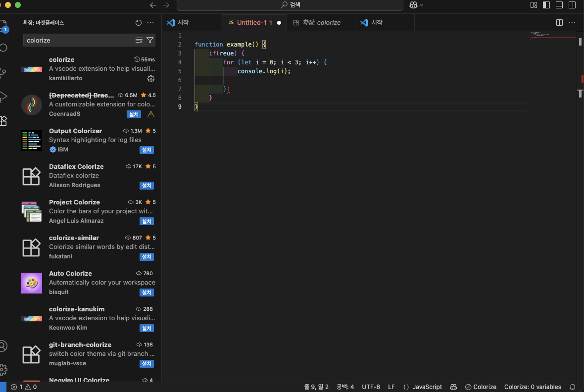Toggle the bottom panel visibility
The height and width of the screenshot is (392, 584).
point(559,5)
